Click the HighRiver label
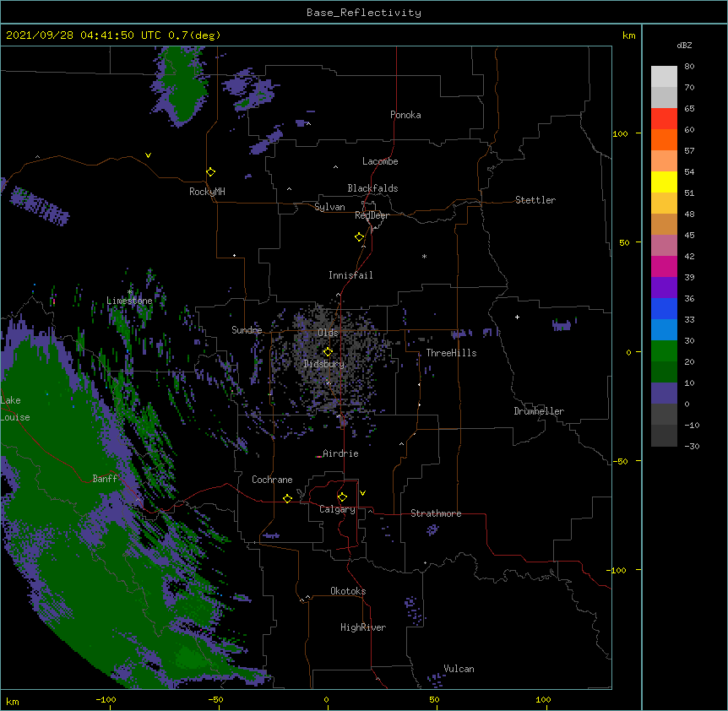The height and width of the screenshot is (711, 728). coord(363,627)
